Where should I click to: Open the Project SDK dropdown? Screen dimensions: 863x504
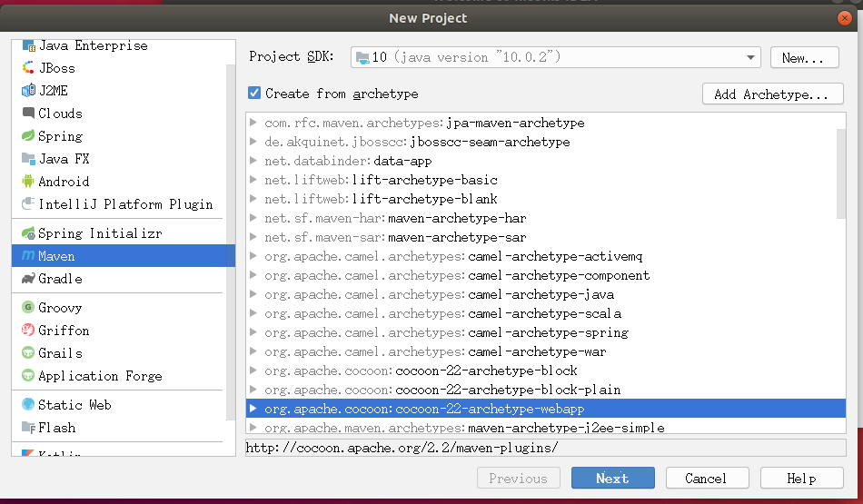pos(750,57)
